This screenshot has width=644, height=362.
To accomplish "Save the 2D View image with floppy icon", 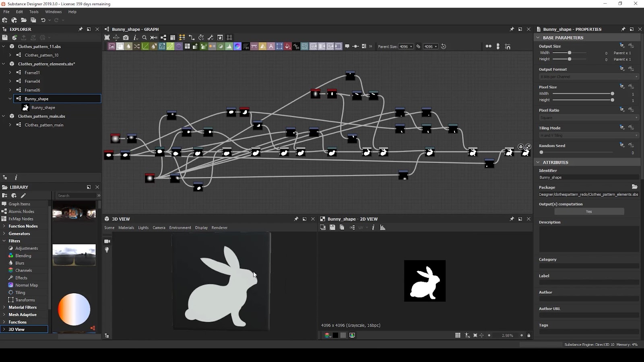I will point(332,228).
